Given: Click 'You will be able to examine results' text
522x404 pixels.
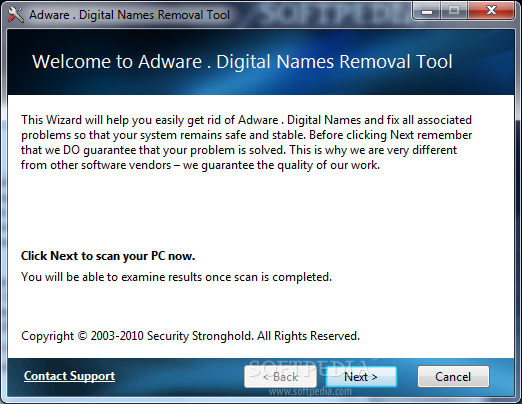Looking at the screenshot, I should click(x=176, y=277).
